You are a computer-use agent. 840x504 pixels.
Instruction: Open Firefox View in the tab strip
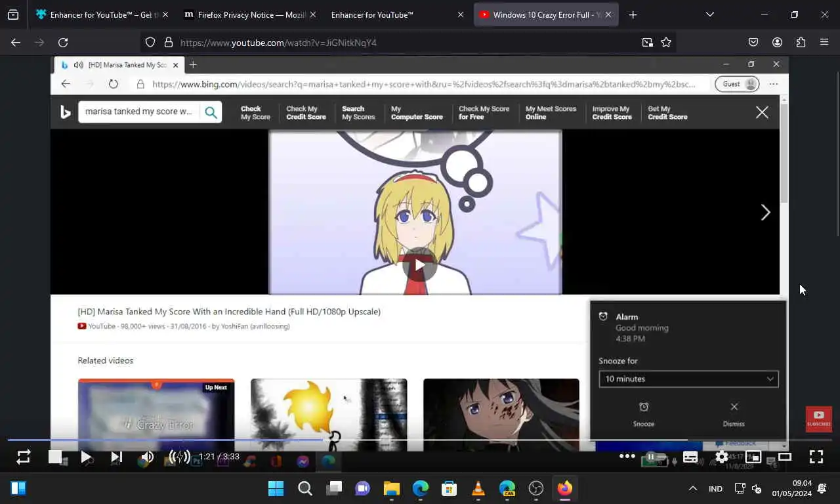tap(13, 14)
